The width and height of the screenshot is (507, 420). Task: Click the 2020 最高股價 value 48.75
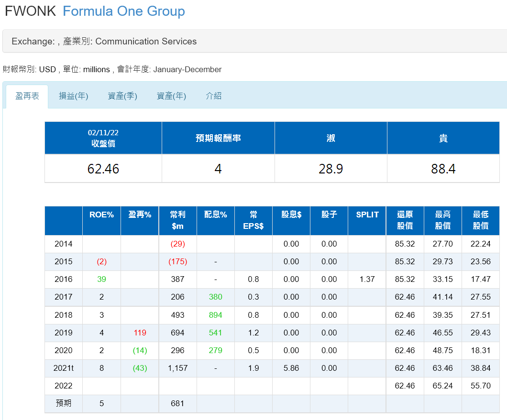(x=442, y=351)
